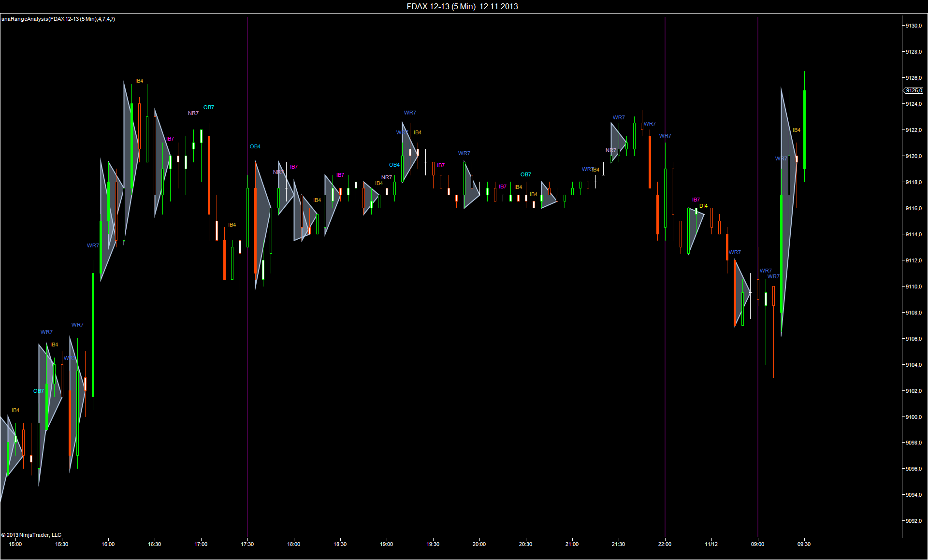Click the 9092,0 price axis label
Image resolution: width=928 pixels, height=560 pixels.
pos(913,521)
